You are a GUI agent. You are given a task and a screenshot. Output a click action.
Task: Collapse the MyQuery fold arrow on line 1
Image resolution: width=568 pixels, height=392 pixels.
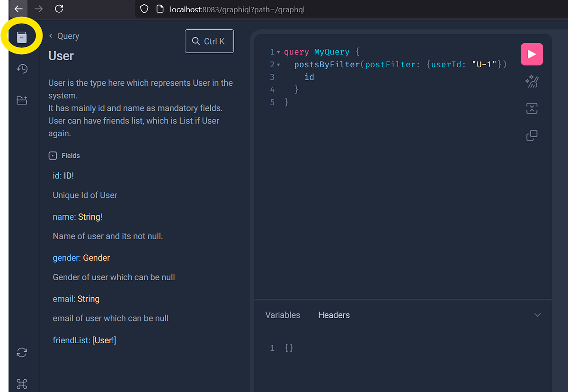[x=278, y=52]
